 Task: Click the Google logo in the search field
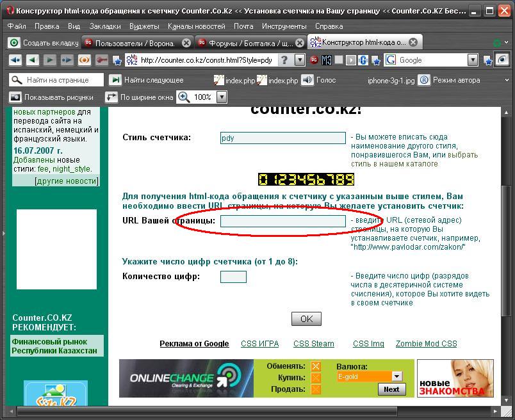[391, 60]
